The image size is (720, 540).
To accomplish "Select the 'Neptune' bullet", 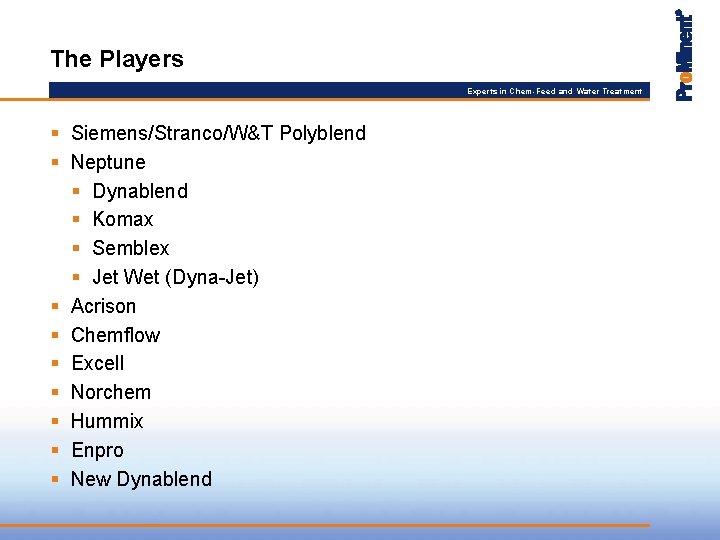I will coord(108,163).
